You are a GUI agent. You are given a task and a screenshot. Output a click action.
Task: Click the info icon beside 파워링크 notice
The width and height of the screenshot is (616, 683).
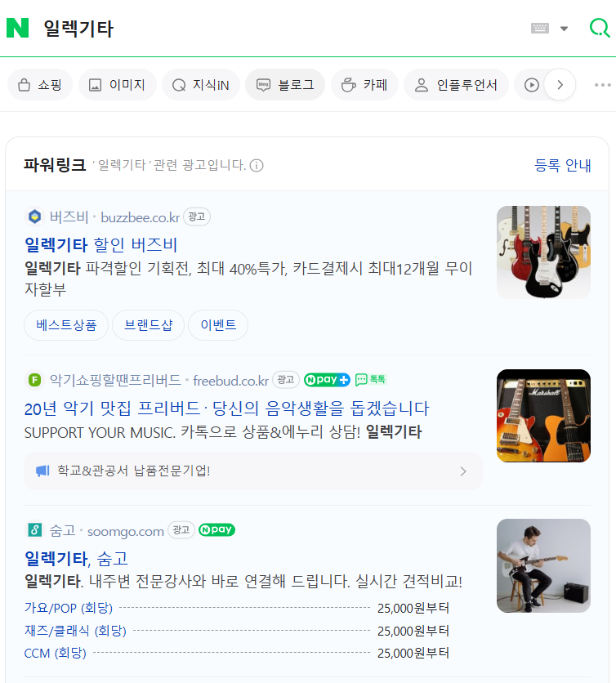coord(257,166)
